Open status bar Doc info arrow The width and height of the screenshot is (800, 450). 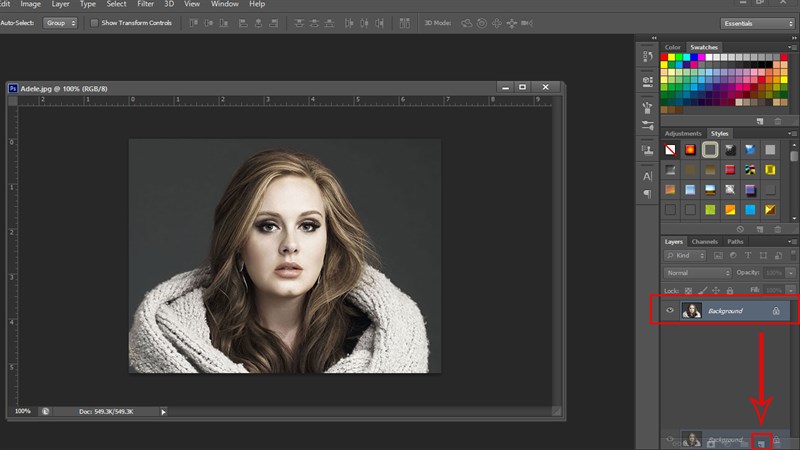(163, 412)
